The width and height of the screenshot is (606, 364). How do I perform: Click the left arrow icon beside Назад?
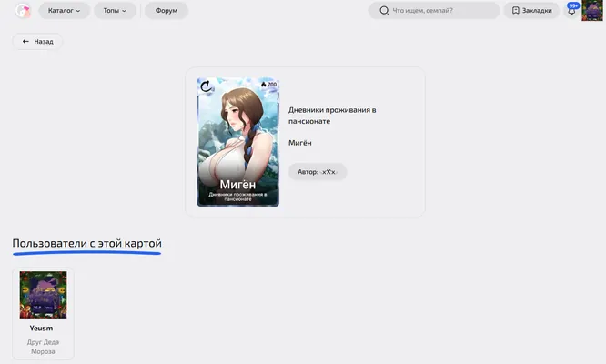coord(25,41)
